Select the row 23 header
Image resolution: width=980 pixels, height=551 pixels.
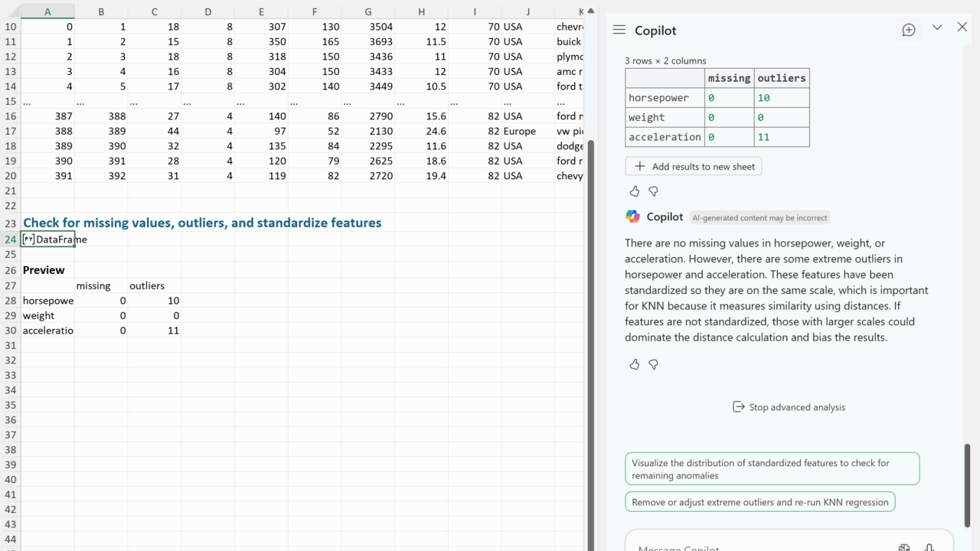[10, 223]
